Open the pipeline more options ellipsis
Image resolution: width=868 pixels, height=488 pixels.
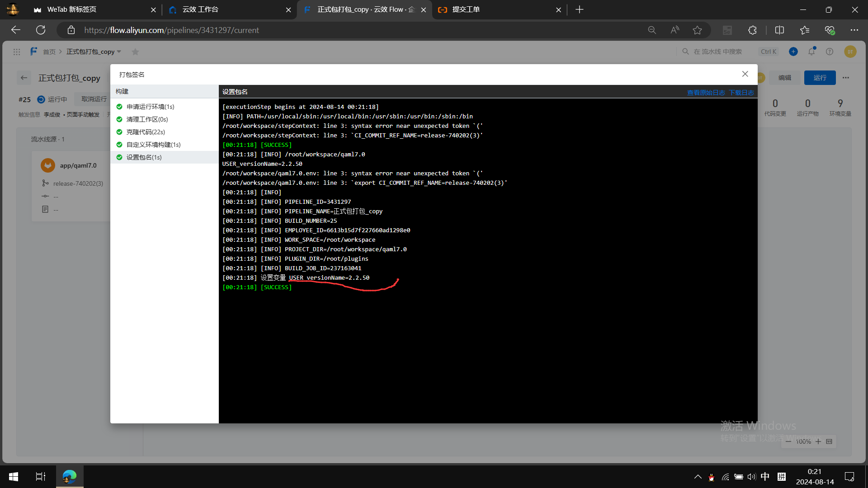[846, 78]
